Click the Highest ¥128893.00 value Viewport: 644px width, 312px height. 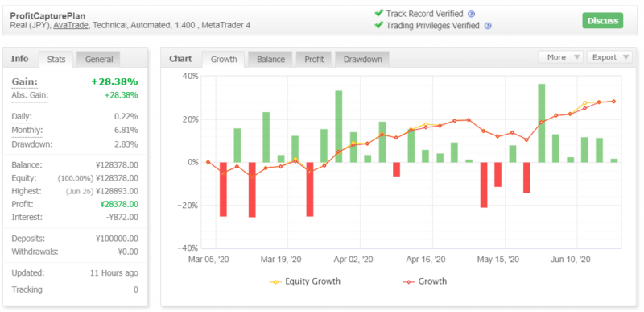pyautogui.click(x=117, y=191)
